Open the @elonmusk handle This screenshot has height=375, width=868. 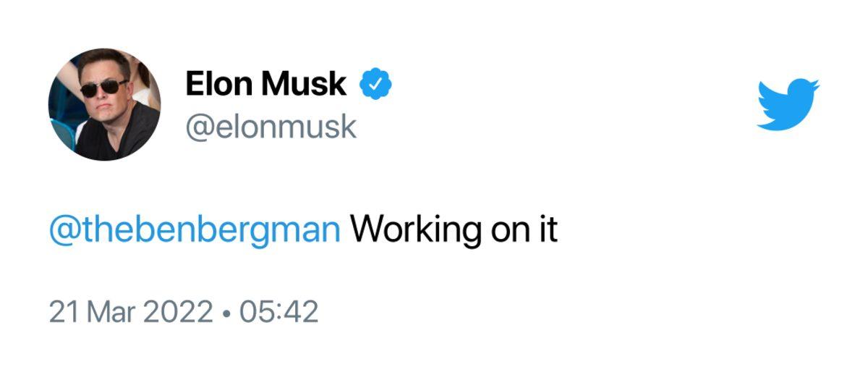click(271, 127)
